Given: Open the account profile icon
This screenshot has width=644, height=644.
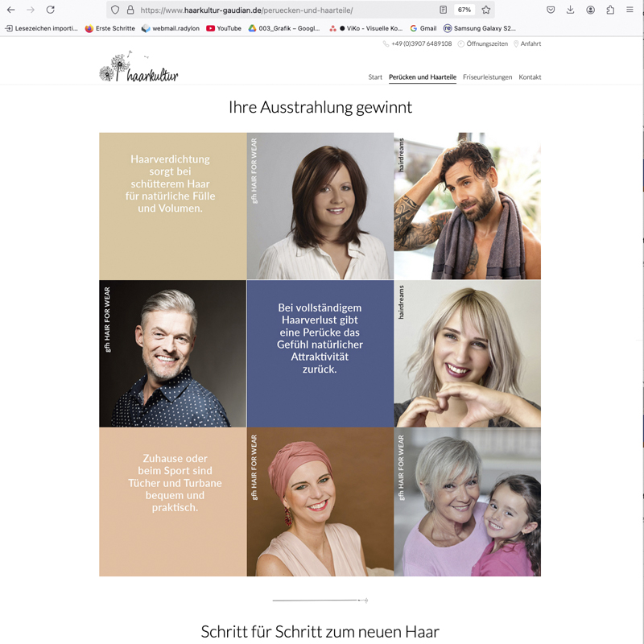Looking at the screenshot, I should point(591,10).
